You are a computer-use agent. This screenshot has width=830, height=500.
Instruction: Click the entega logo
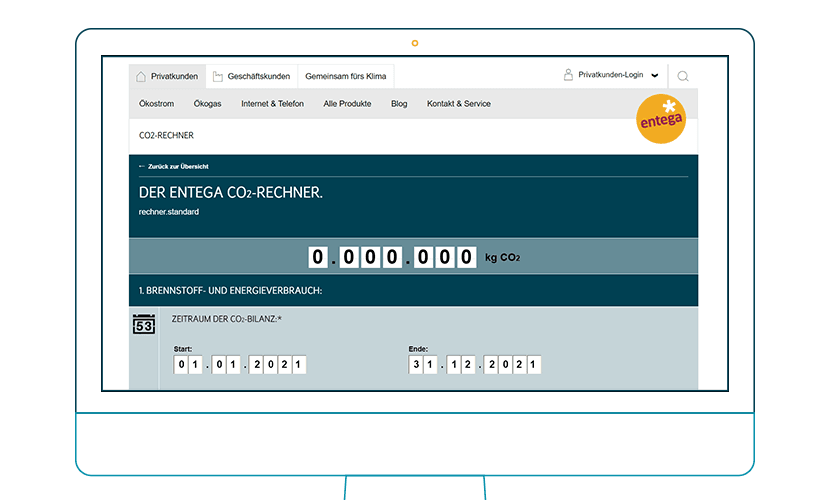coord(661,119)
